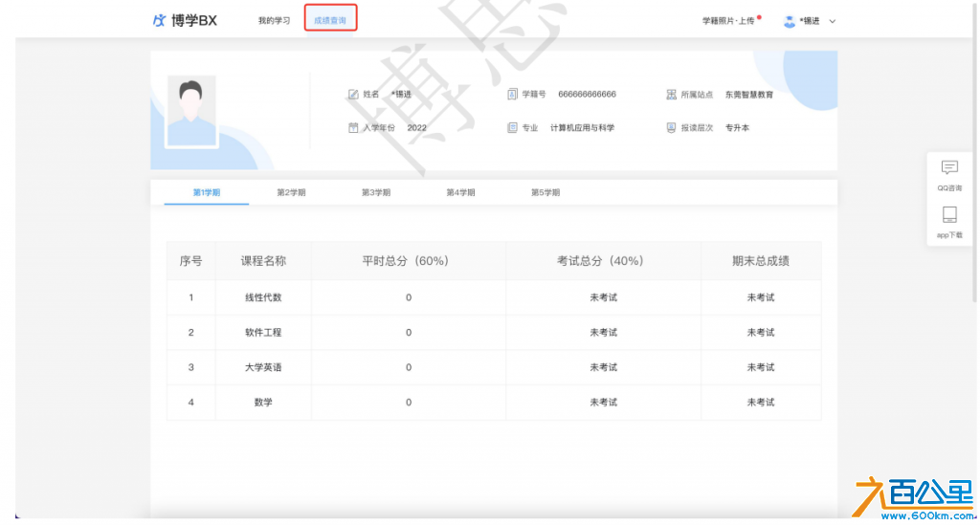The image size is (980, 525).
Task: Click the 东莞智慧教育 site text
Action: click(x=748, y=95)
